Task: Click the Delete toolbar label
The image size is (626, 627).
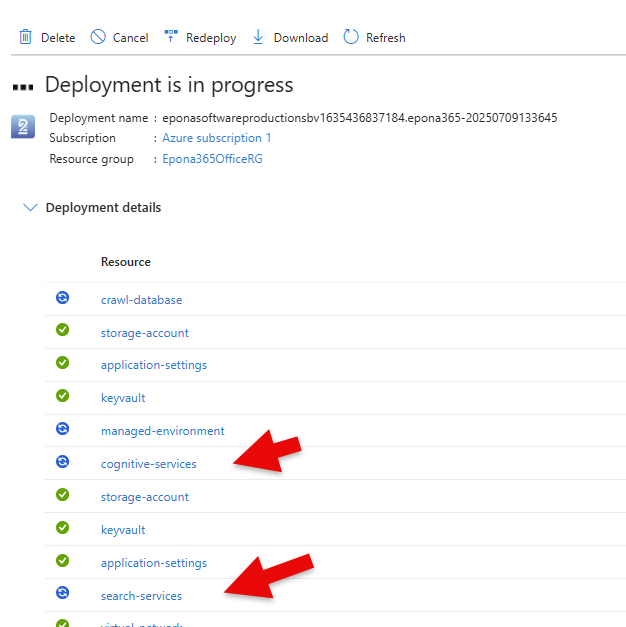Action: point(58,38)
